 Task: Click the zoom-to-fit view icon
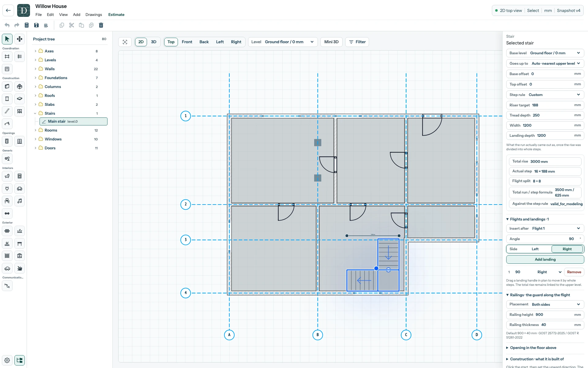(125, 42)
